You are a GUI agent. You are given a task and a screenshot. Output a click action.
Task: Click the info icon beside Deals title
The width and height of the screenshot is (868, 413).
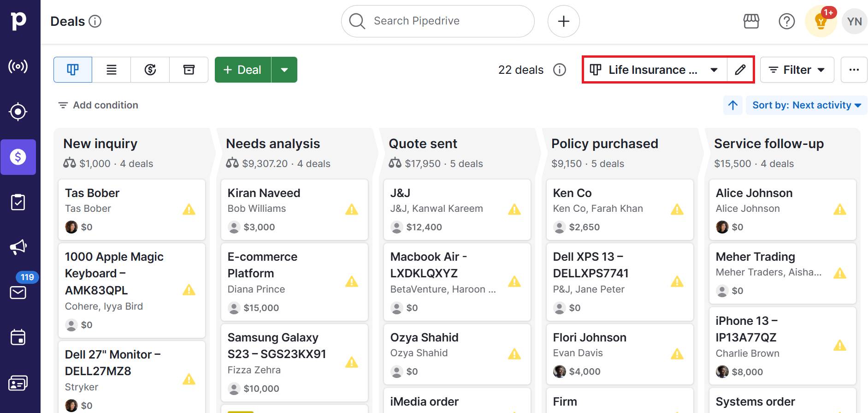click(x=95, y=21)
